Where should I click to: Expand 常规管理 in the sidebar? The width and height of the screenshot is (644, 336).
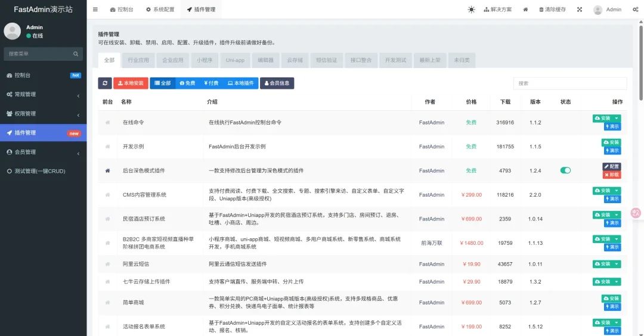43,94
